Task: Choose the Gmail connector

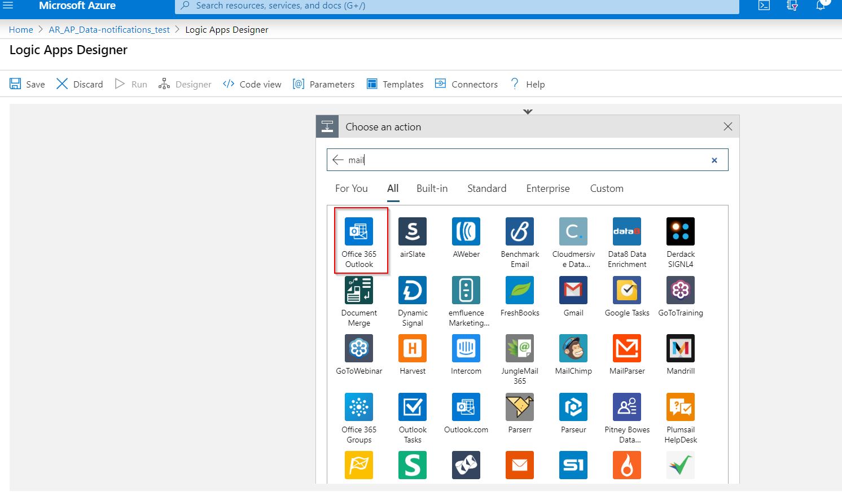Action: click(x=573, y=296)
